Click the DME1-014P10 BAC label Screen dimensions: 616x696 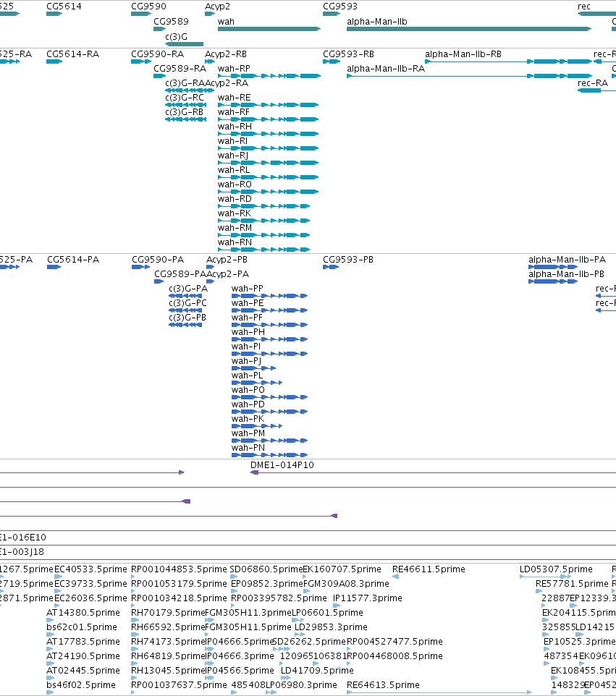pyautogui.click(x=282, y=465)
